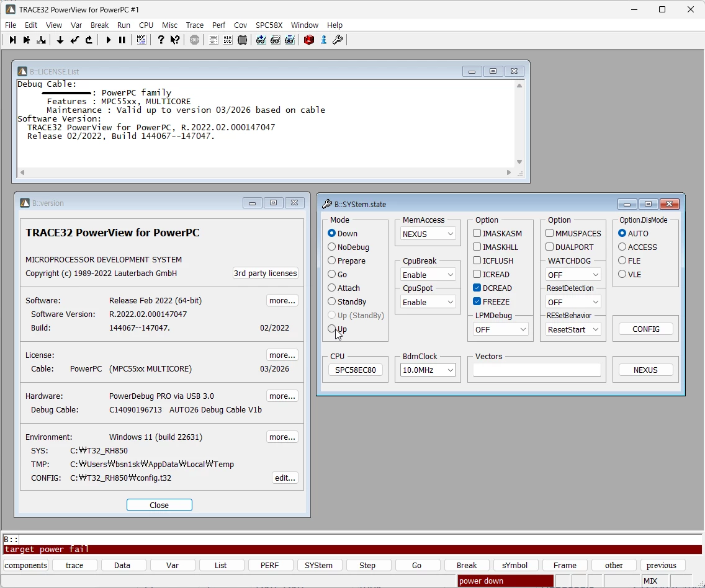Click the grey STOP sign icon

(x=194, y=40)
